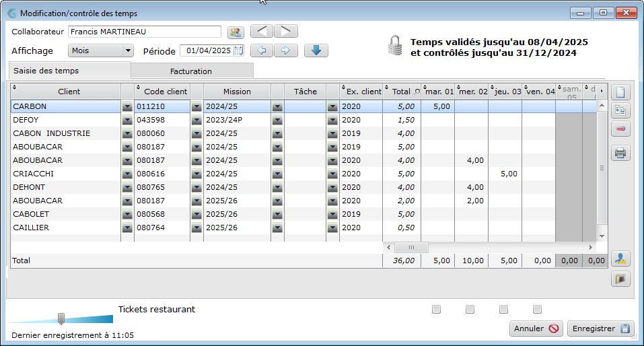Image resolution: width=644 pixels, height=346 pixels.
Task: Click the Tâche column header
Action: click(305, 92)
